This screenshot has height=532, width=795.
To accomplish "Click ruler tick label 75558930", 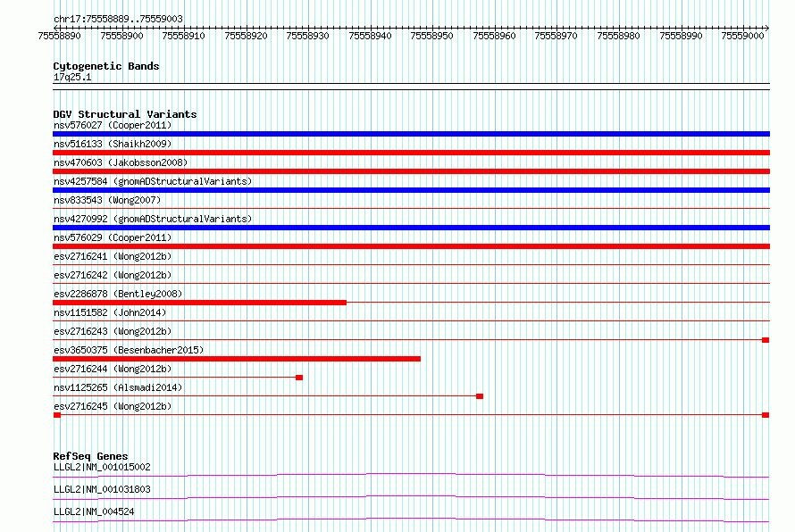I will tap(308, 36).
